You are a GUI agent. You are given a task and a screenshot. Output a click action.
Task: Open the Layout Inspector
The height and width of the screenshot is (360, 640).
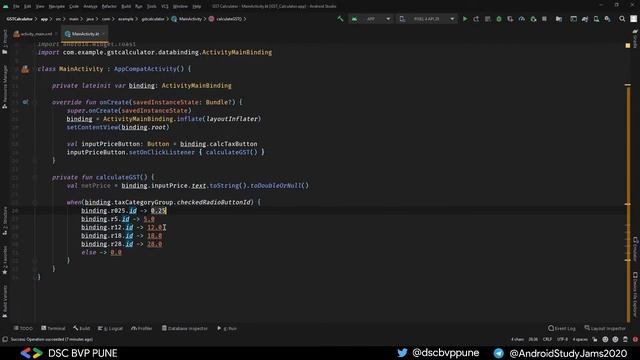coord(605,328)
